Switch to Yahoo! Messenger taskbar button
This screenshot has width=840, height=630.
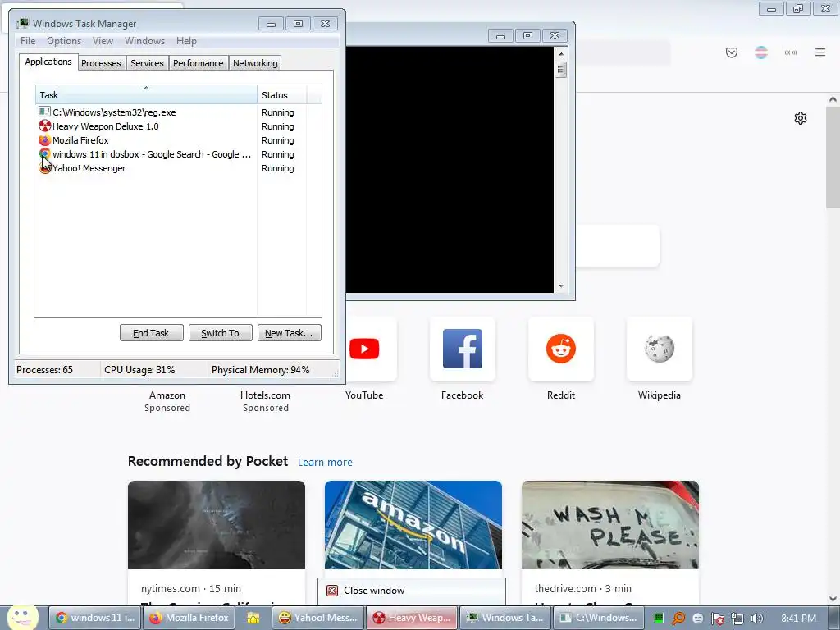318,618
